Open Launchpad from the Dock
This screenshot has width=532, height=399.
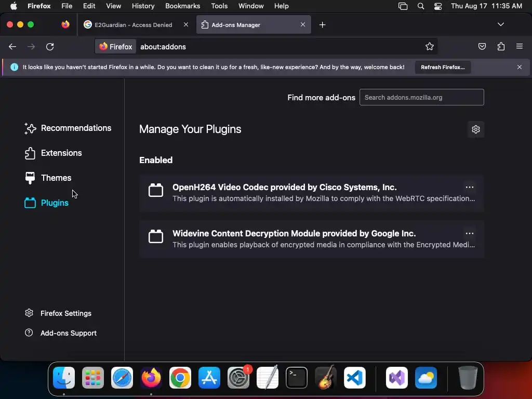(93, 378)
